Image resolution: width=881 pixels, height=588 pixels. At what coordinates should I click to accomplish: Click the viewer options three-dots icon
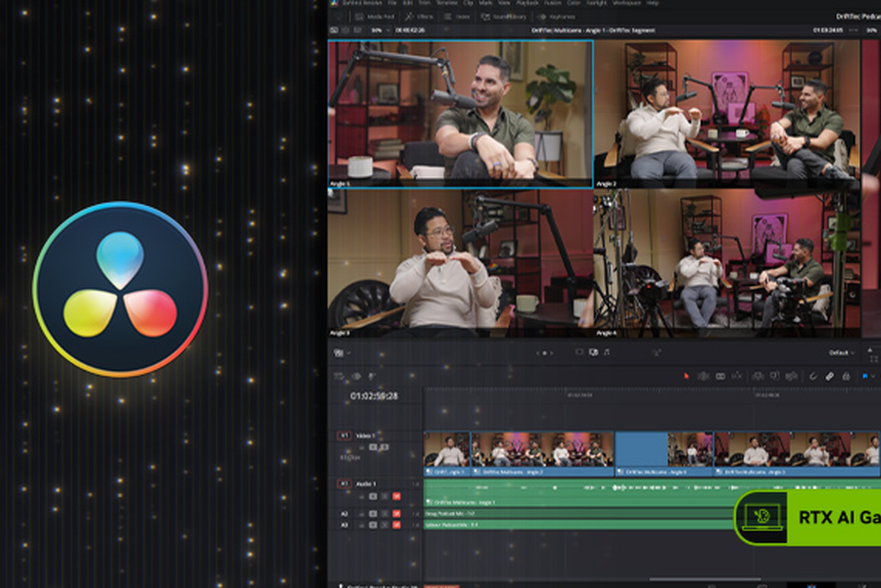tap(853, 30)
